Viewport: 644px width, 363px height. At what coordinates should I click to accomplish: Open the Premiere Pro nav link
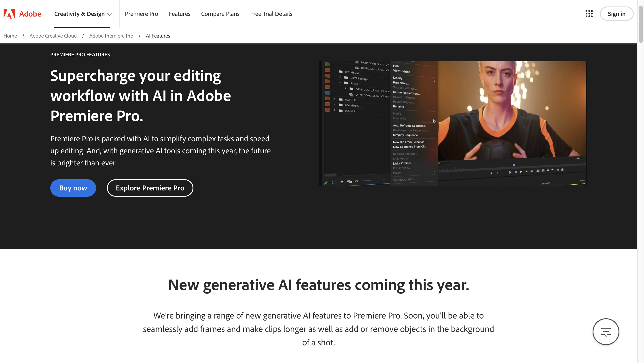(x=142, y=14)
